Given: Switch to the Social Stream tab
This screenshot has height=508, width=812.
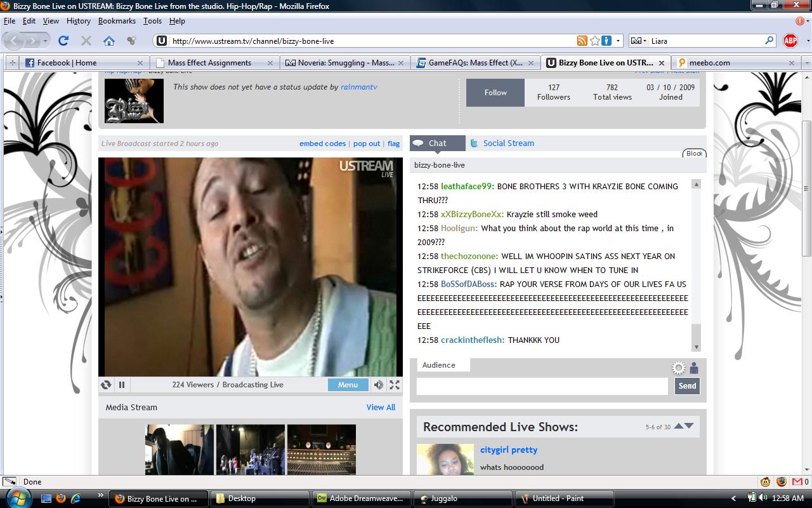Looking at the screenshot, I should click(x=508, y=144).
